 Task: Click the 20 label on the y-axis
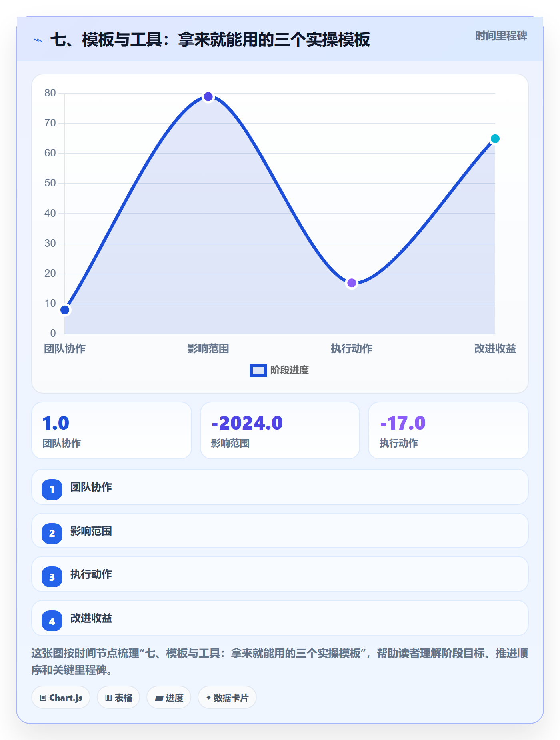(50, 274)
